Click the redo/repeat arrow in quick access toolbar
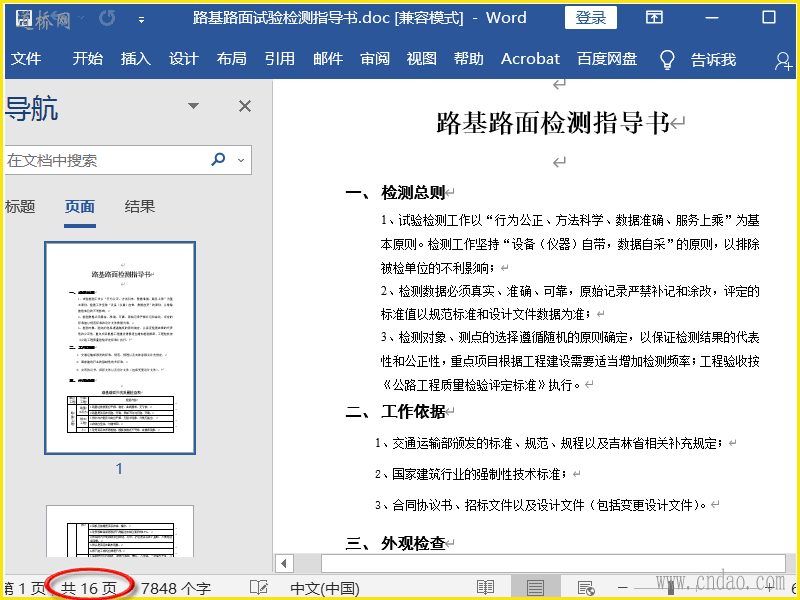This screenshot has height=600, width=800. [x=108, y=19]
